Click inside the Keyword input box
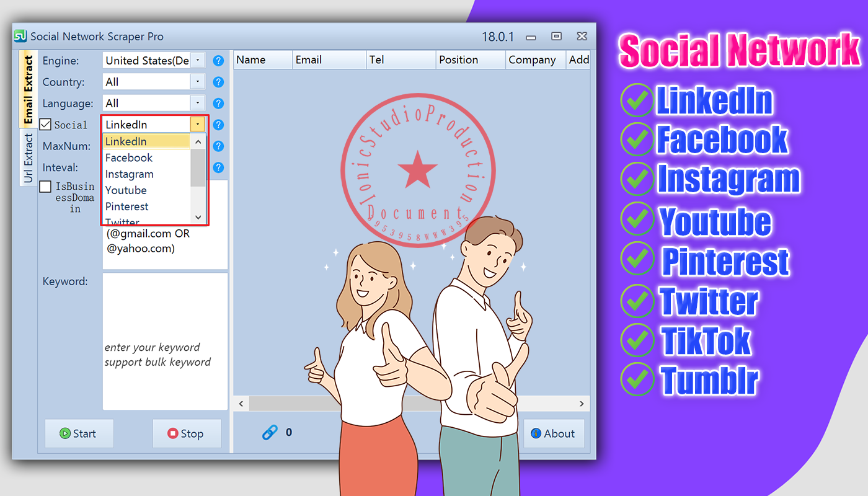 click(165, 341)
